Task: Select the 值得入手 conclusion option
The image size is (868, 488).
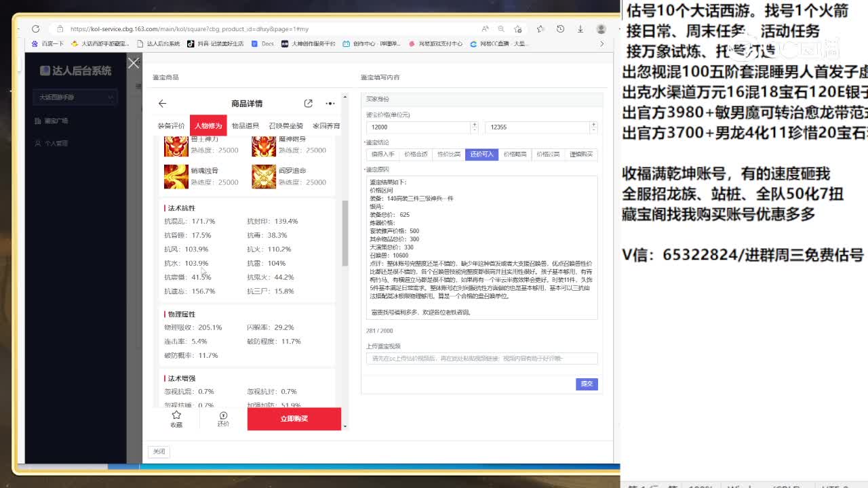Action: coord(382,155)
